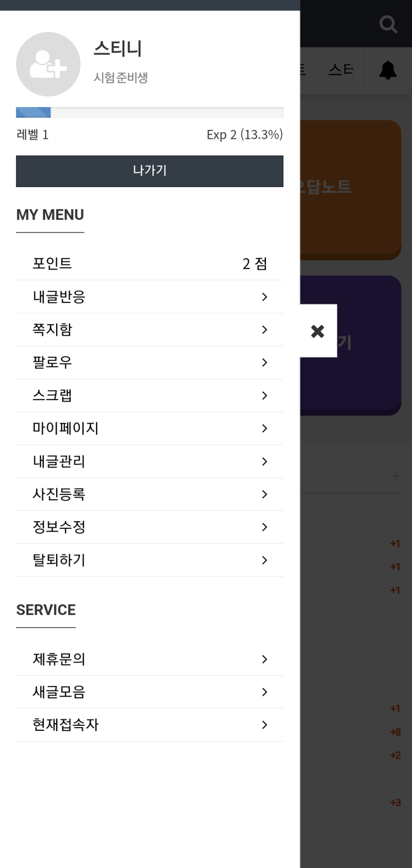The height and width of the screenshot is (868, 412).
Task: Tap the 스티니 username text
Action: pyautogui.click(x=118, y=49)
